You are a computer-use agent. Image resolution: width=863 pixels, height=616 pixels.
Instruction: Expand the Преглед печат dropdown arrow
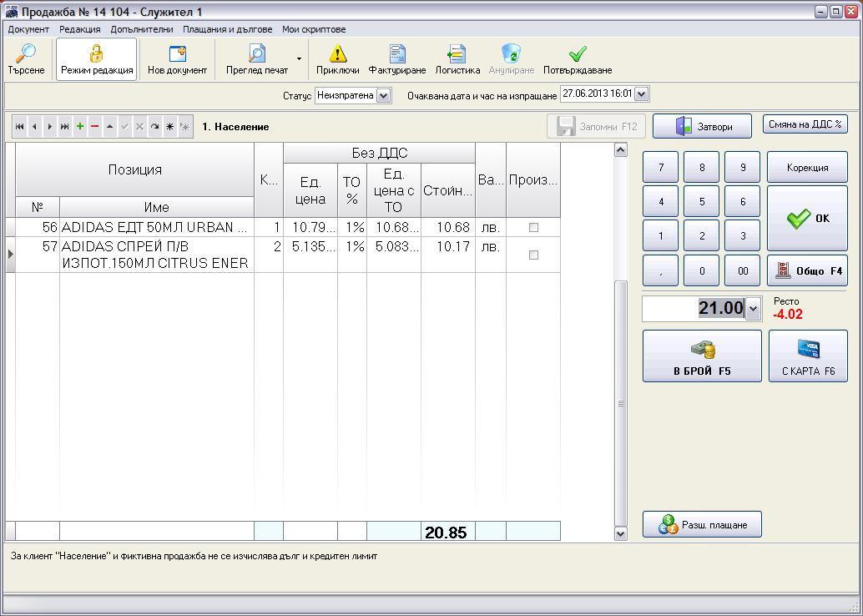pyautogui.click(x=299, y=58)
